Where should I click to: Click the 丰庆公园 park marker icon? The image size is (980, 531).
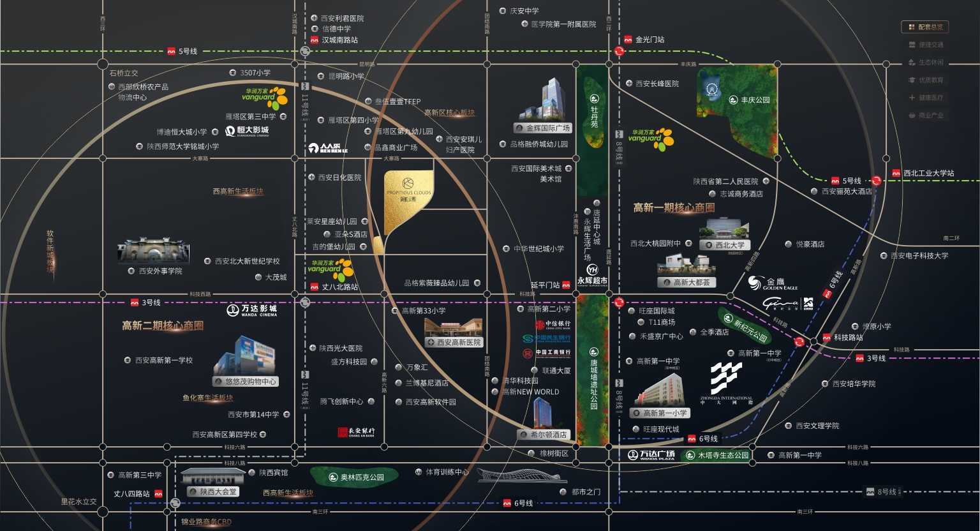coord(734,100)
